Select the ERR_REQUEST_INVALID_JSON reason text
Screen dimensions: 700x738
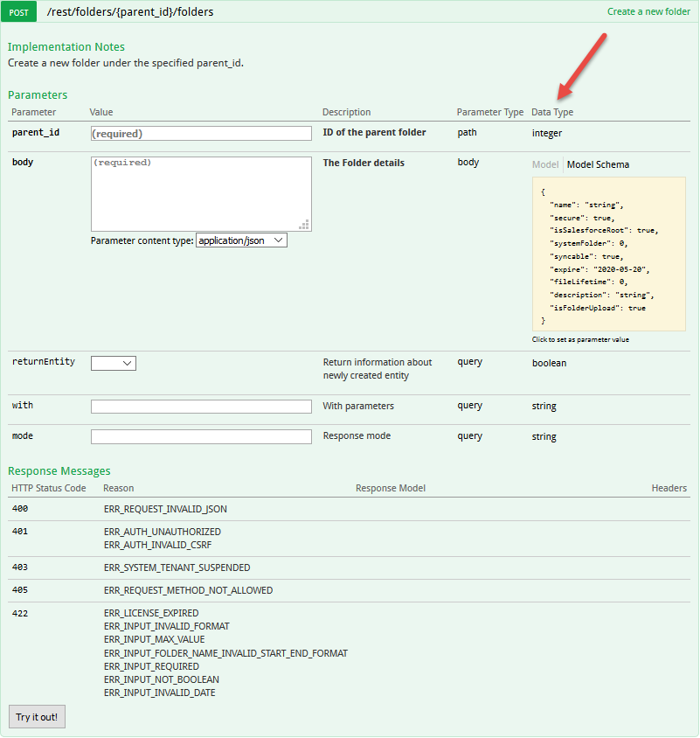(x=165, y=509)
